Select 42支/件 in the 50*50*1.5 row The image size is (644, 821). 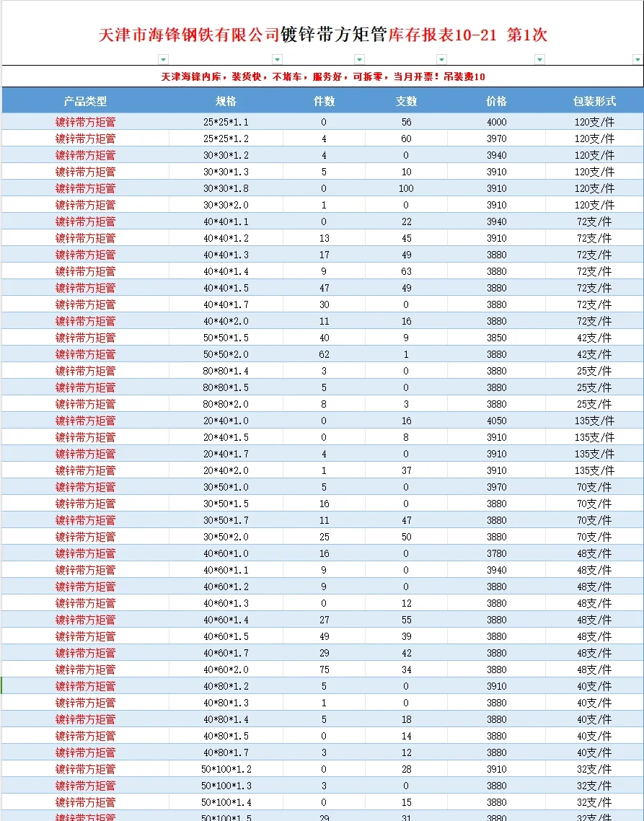[594, 338]
